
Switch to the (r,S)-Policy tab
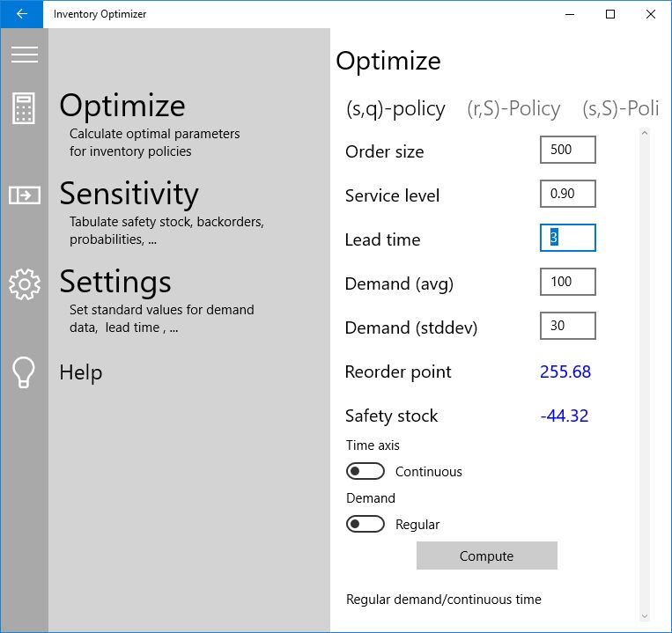pyautogui.click(x=513, y=108)
